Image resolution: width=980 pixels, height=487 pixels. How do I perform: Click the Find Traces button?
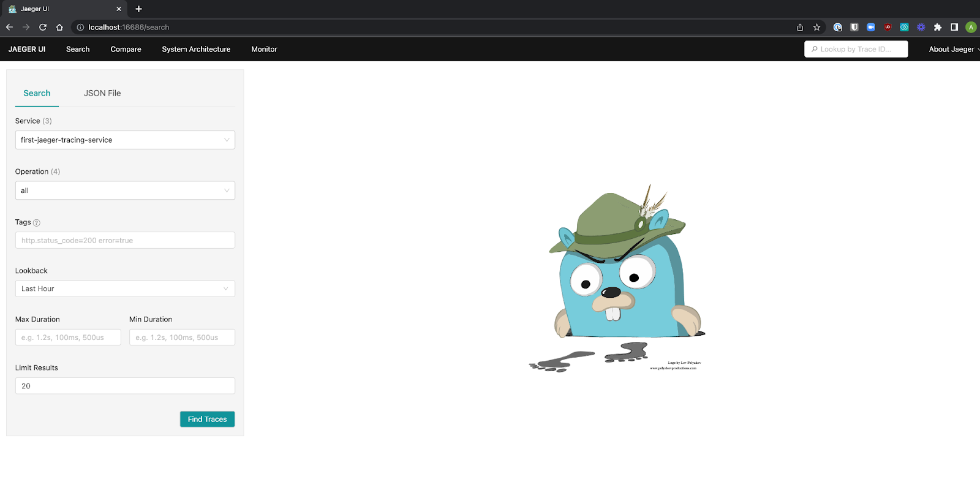click(x=207, y=419)
